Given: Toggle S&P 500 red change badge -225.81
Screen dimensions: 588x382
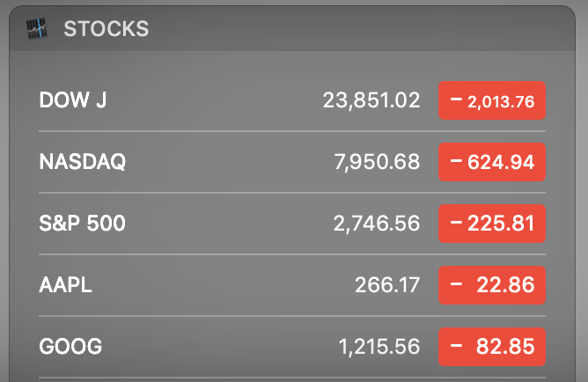Looking at the screenshot, I should click(492, 224).
